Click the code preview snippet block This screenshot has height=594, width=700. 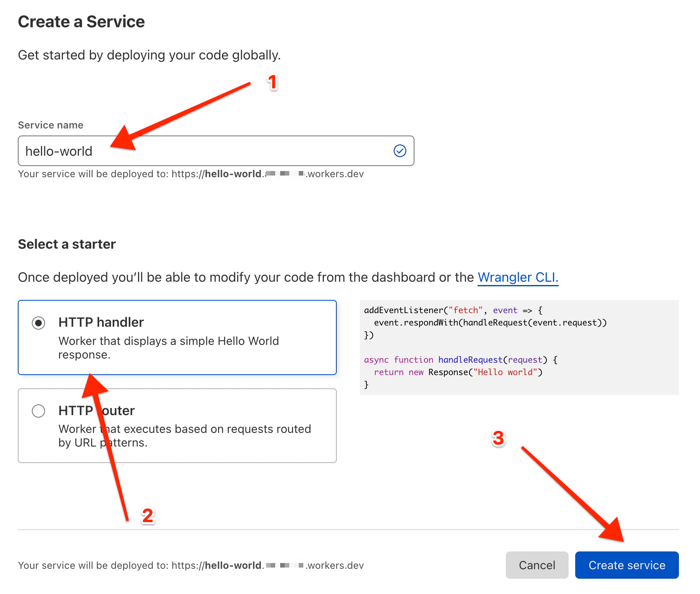pyautogui.click(x=519, y=347)
